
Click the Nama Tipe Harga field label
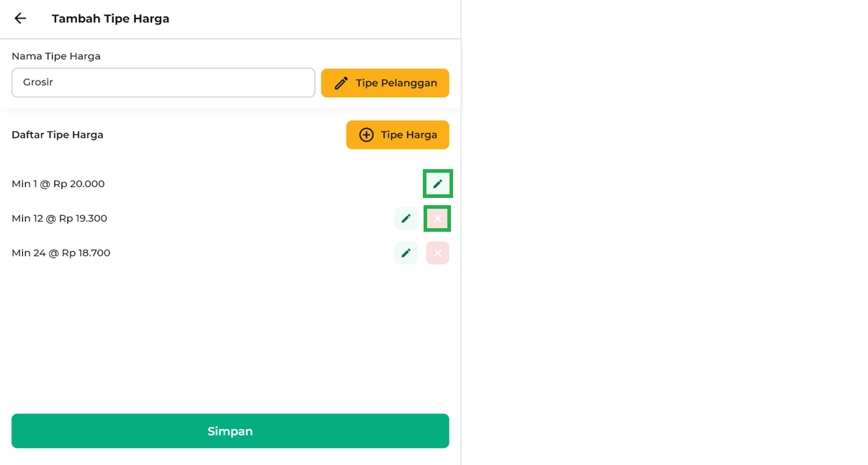coord(56,56)
